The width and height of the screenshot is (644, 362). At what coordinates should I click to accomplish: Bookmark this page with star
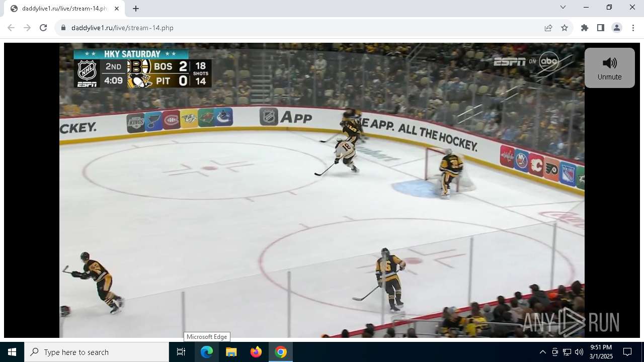[x=565, y=28]
